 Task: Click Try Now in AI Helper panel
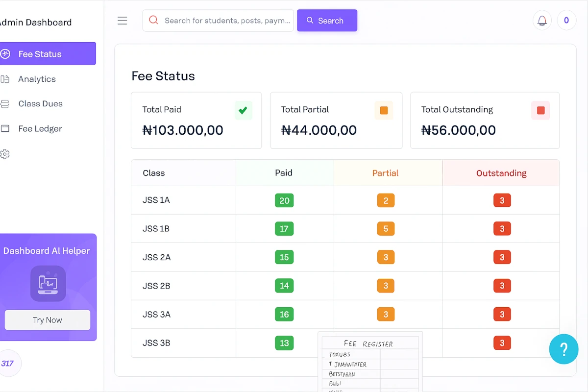click(47, 319)
